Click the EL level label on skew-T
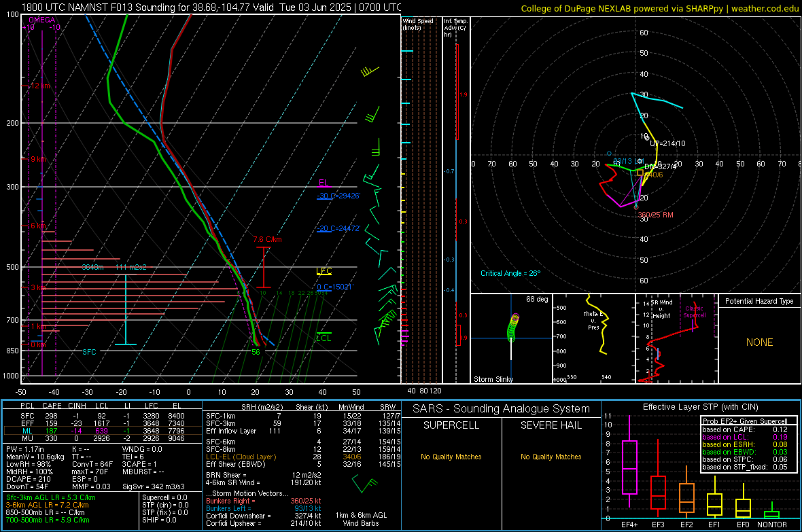The image size is (802, 532). (x=324, y=183)
